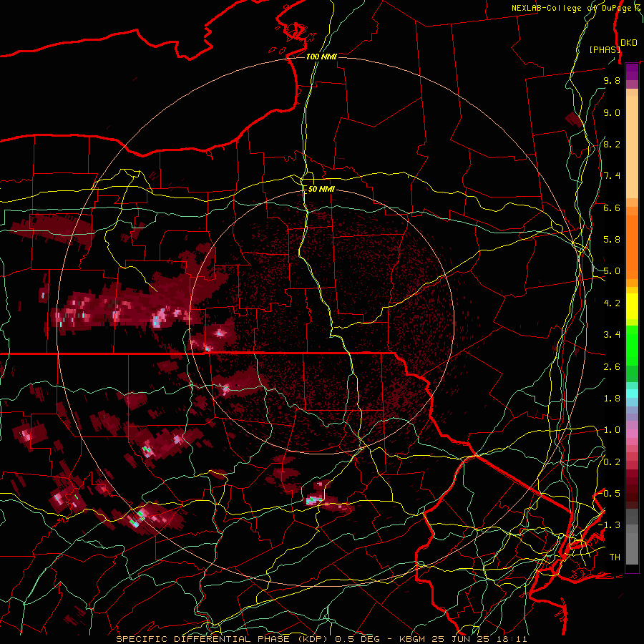Click the 6.6 value on the scale
Screen dimensions: 644x644
(612, 208)
